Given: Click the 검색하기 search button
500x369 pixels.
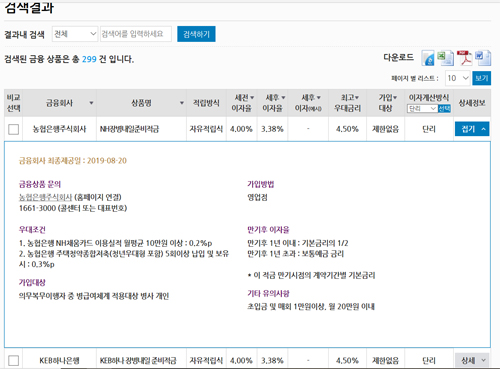Looking at the screenshot, I should (196, 34).
